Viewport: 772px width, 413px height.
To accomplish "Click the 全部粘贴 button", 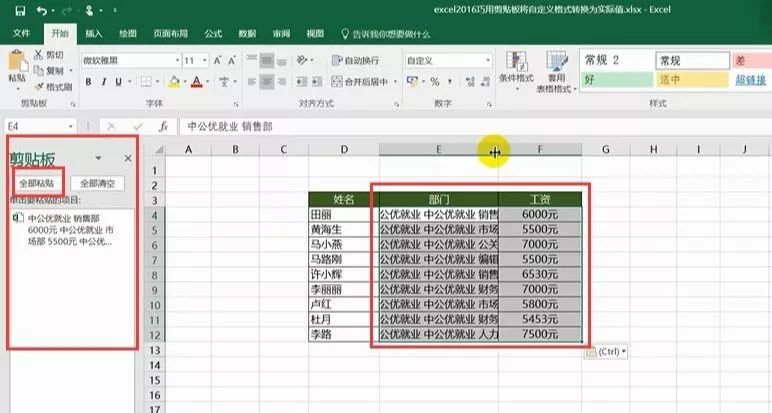I will click(39, 183).
